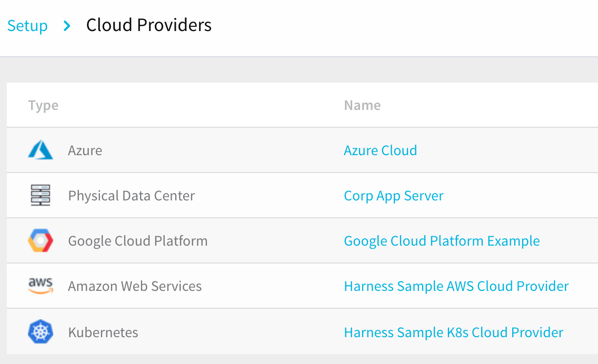Click the Azure logo icon
598x364 pixels.
pos(41,150)
